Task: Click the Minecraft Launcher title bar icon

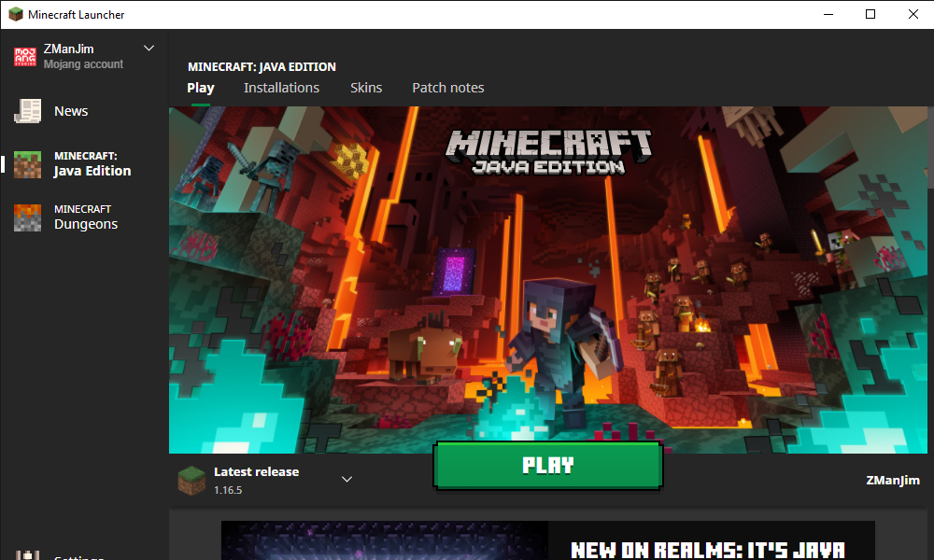Action: click(x=16, y=15)
